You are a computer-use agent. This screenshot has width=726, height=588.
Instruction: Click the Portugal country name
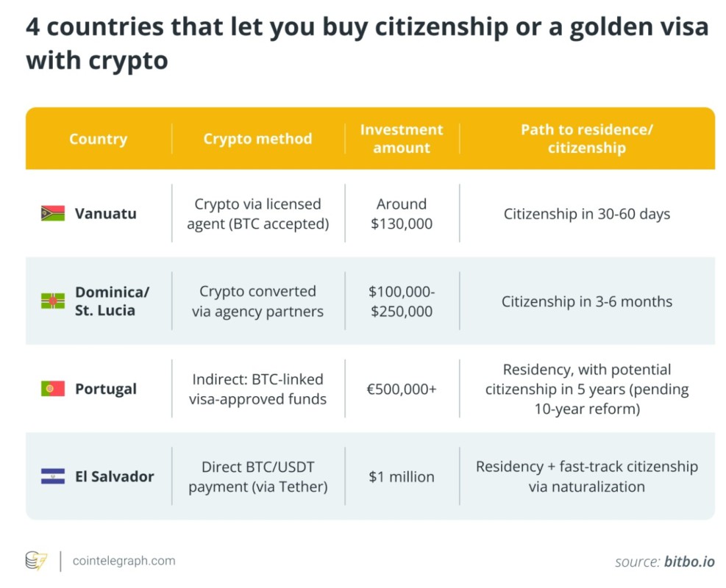105,389
